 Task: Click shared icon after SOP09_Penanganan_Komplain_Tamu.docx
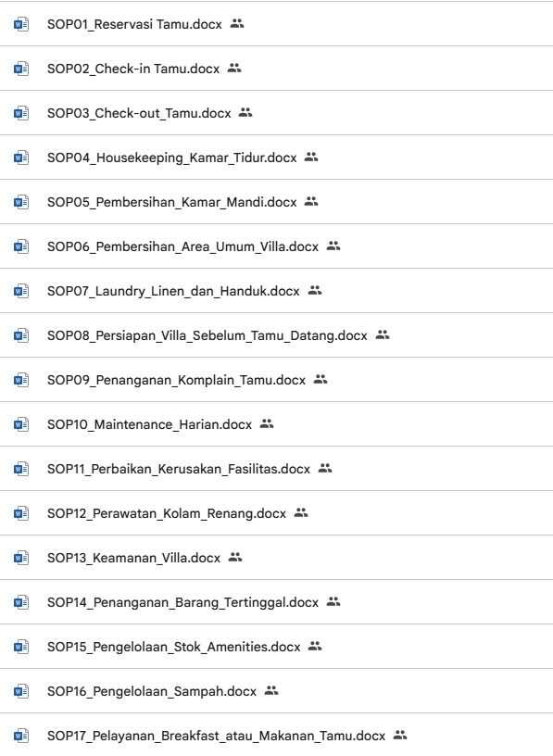320,380
